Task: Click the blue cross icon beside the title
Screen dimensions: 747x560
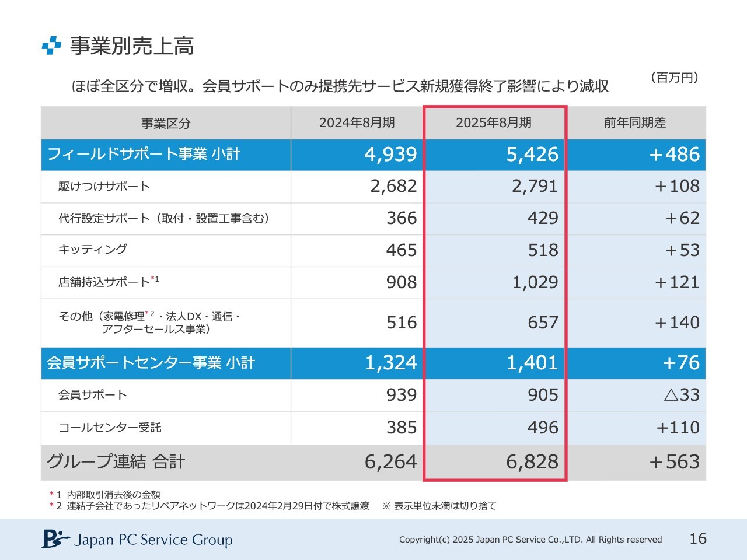Action: point(51,45)
